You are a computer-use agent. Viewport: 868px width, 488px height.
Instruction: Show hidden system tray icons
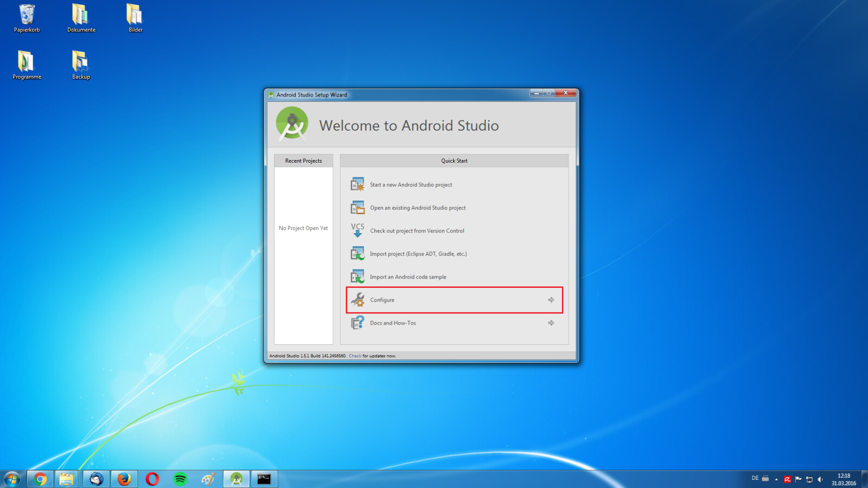776,479
